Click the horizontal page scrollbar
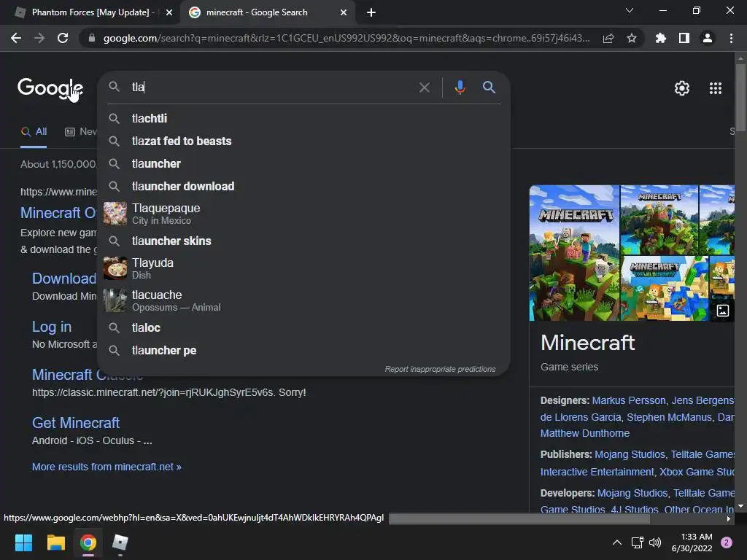 (519, 518)
